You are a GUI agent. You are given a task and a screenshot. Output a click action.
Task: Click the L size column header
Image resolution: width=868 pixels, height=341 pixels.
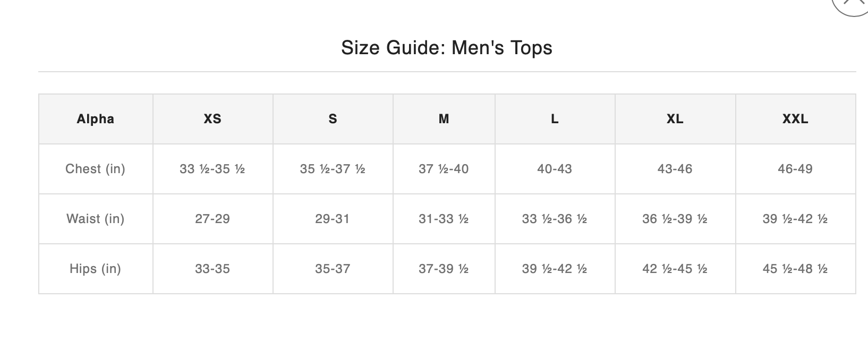point(555,119)
